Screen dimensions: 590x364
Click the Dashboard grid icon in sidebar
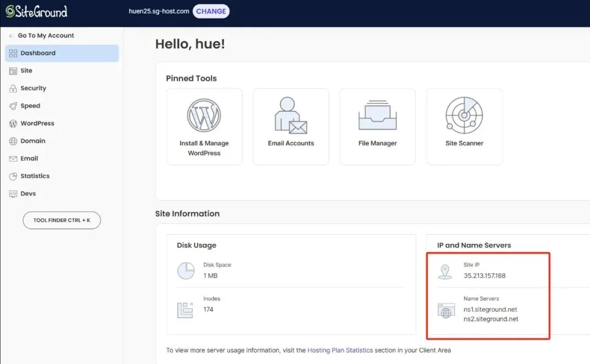[x=13, y=53]
